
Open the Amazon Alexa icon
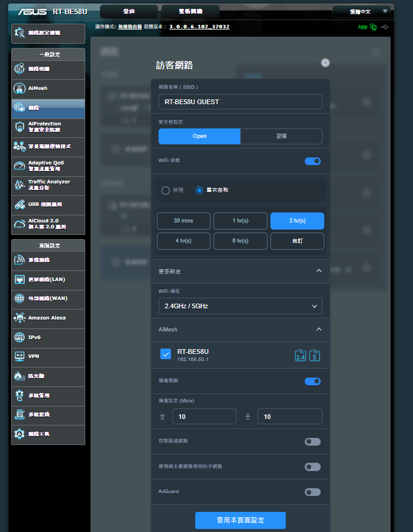pyautogui.click(x=20, y=318)
